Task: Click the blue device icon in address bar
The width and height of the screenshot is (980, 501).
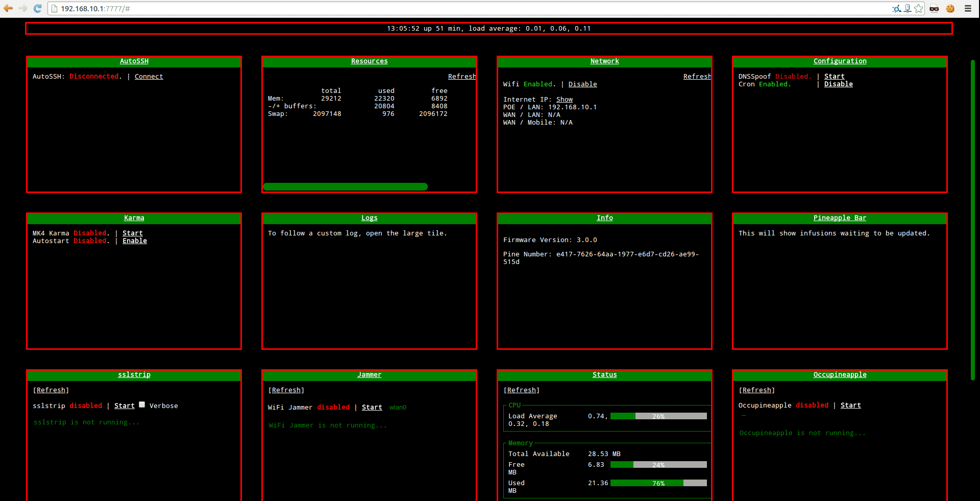Action: pos(908,8)
